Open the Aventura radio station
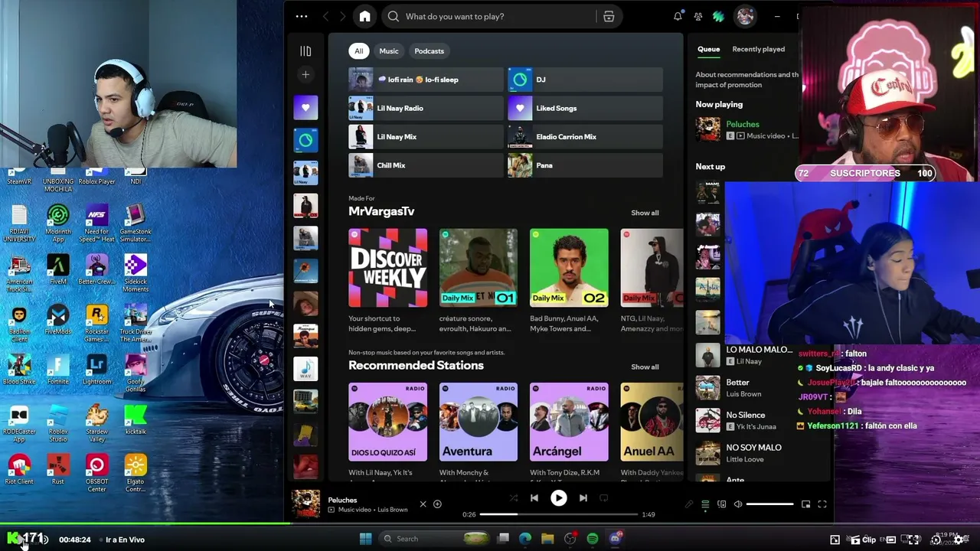980x551 pixels. click(x=479, y=422)
